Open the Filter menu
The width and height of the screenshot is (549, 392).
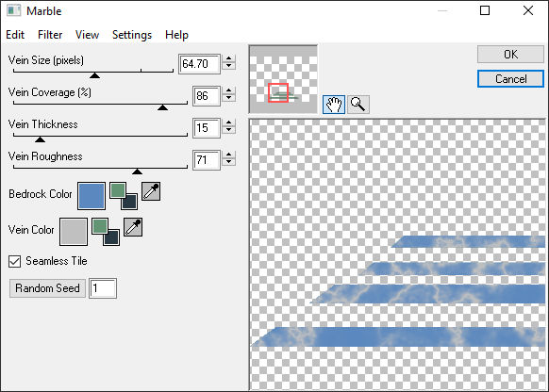[x=50, y=35]
